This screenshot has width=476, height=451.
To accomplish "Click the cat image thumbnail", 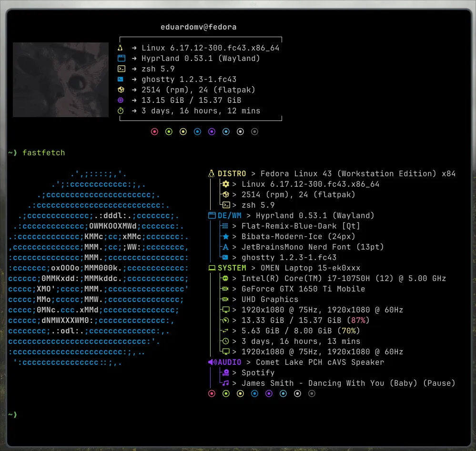I will (61, 80).
